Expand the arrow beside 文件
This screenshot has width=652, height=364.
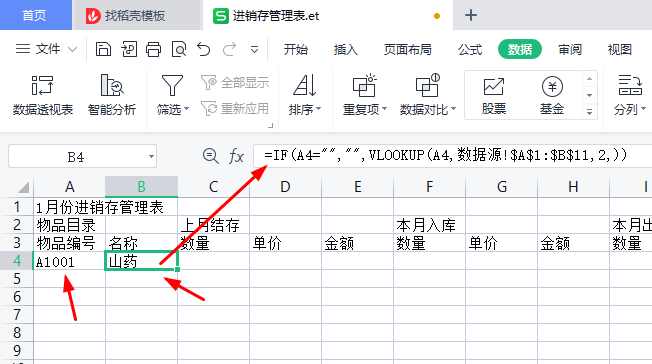pos(72,50)
